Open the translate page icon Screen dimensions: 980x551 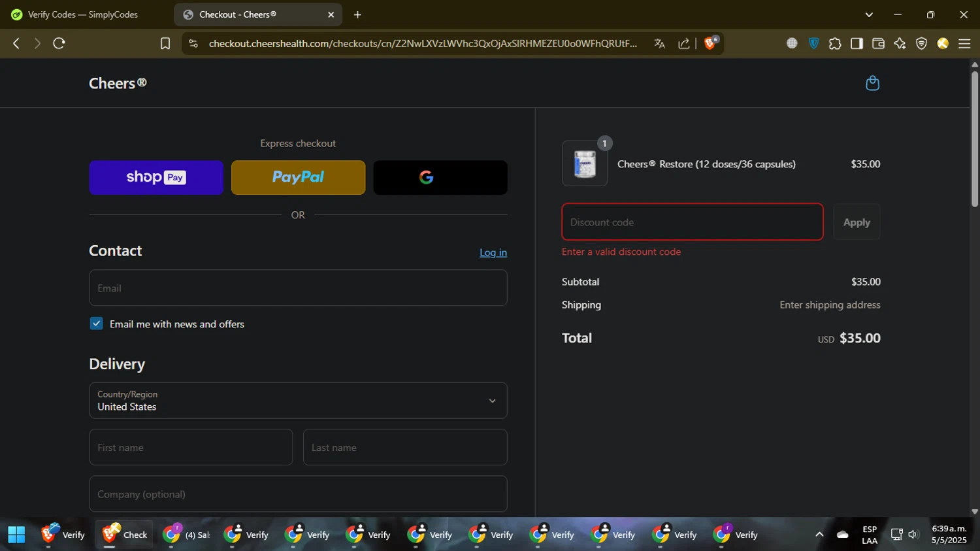click(659, 43)
